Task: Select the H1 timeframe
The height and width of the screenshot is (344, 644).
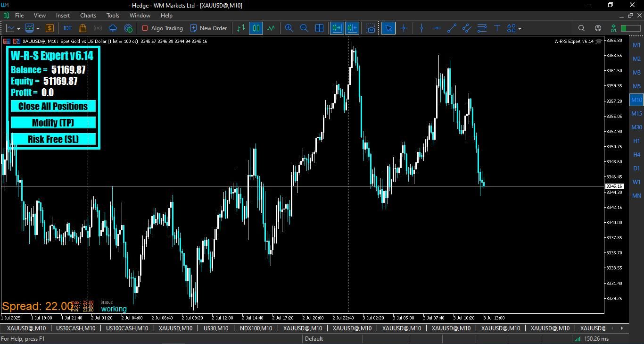Action: 636,141
